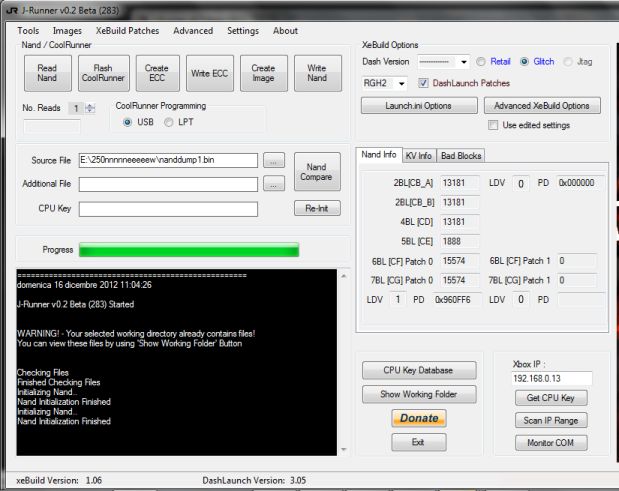Toggle the DashLaunch Patches checkbox

click(423, 83)
